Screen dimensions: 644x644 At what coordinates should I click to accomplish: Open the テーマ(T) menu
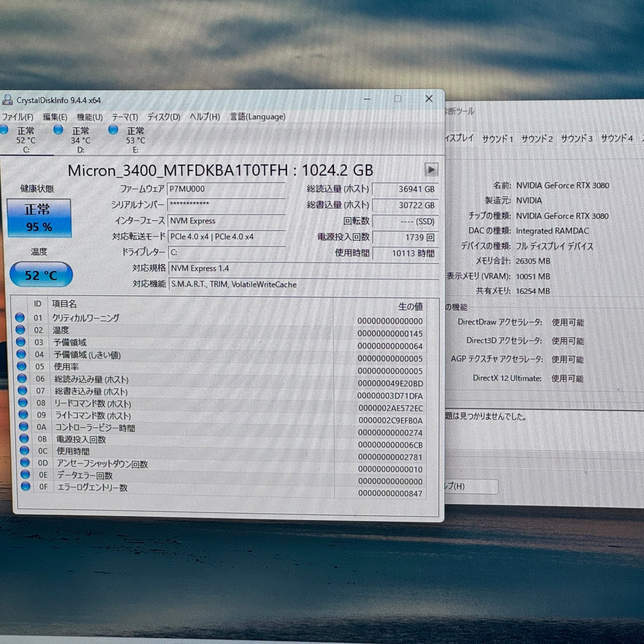point(125,117)
